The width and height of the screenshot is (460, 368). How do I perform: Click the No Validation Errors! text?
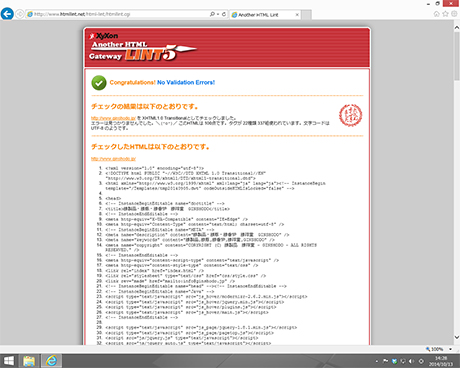(x=186, y=82)
